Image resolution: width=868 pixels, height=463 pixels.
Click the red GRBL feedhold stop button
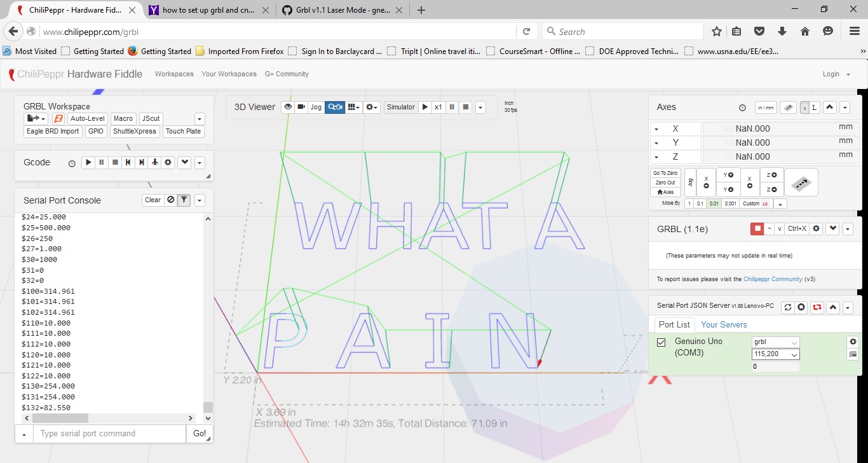pos(757,229)
